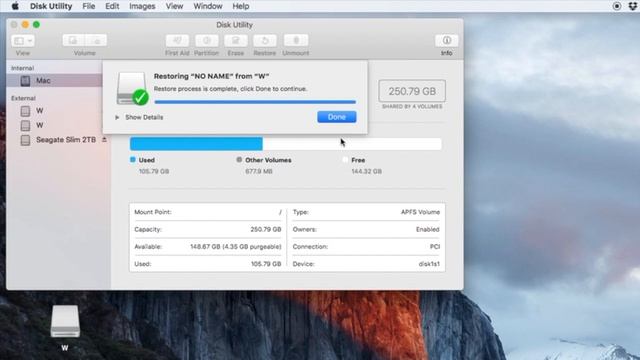Click the blue Used legend swatch
The image size is (640, 360).
133,160
